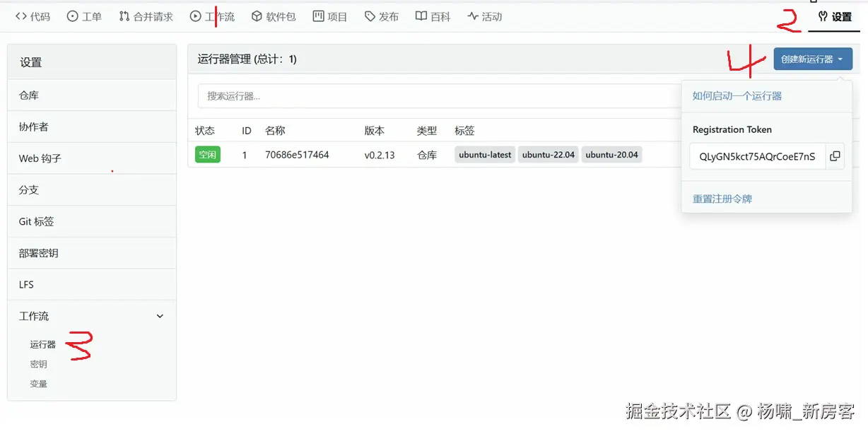The width and height of the screenshot is (868, 434).
Task: Open Git 标签 settings
Action: point(92,221)
